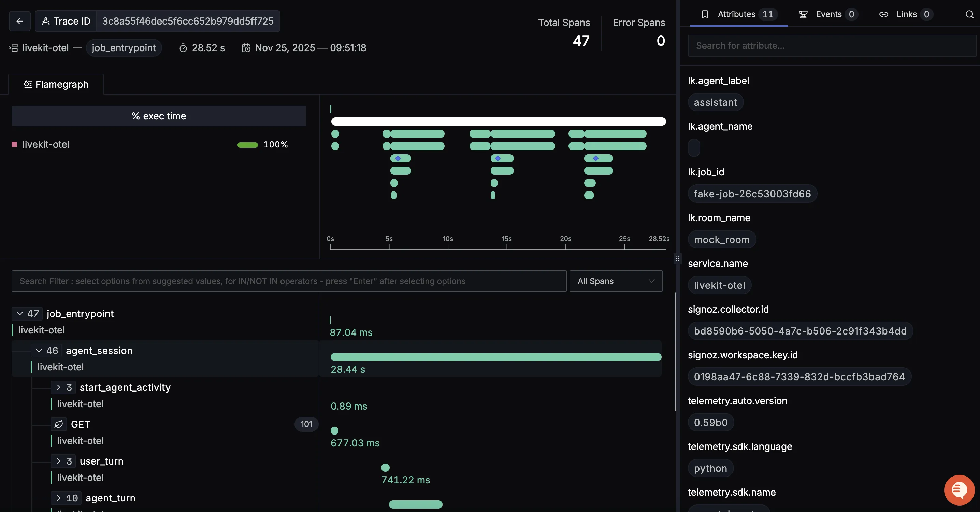The height and width of the screenshot is (512, 980).
Task: Click the green 100% exec time bar
Action: point(247,145)
